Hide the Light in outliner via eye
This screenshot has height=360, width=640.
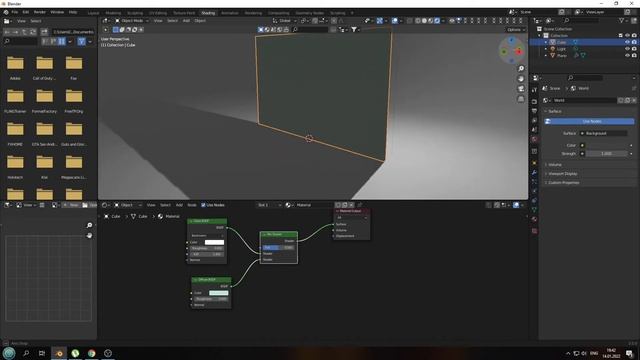(627, 49)
